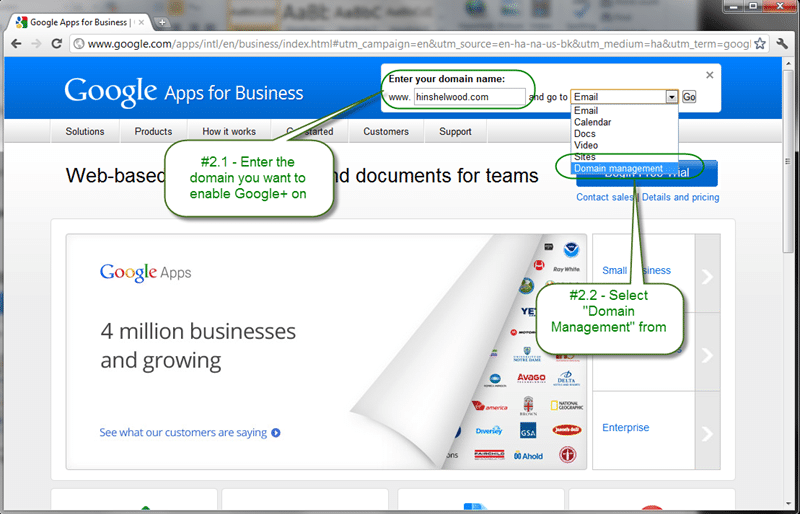Open the How it works tab

pyautogui.click(x=229, y=131)
